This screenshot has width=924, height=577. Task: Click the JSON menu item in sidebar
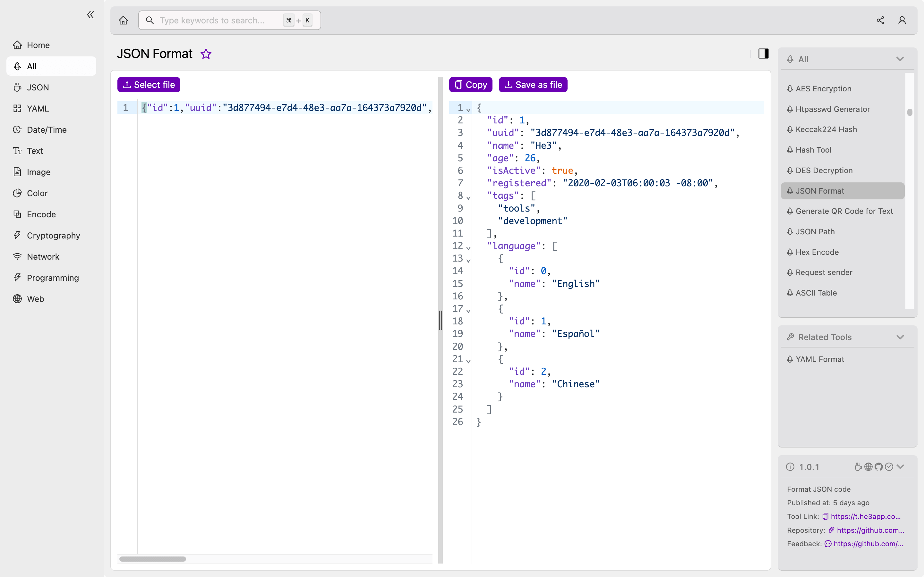(38, 87)
